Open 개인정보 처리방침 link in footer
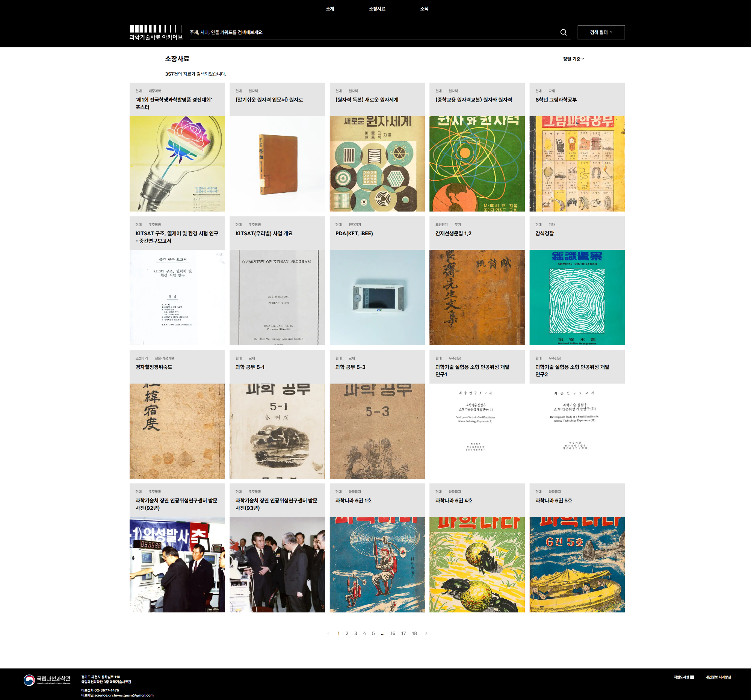 pyautogui.click(x=718, y=677)
